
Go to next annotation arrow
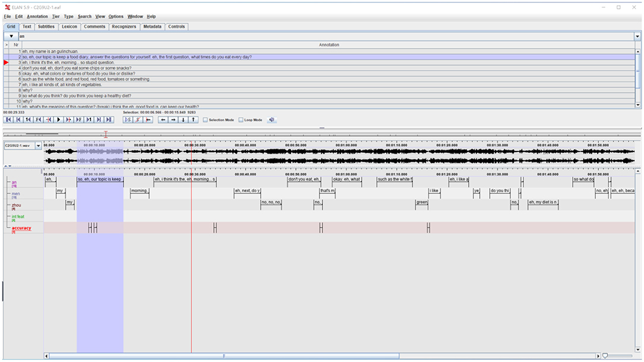tap(173, 119)
